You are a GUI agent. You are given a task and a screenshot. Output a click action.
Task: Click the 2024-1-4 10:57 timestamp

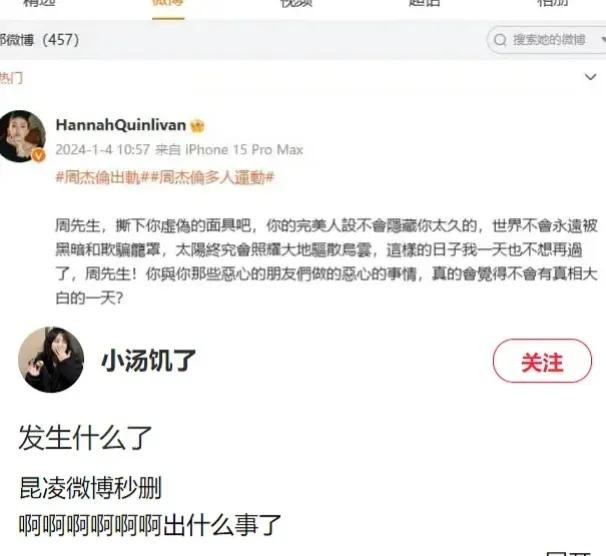[102, 150]
